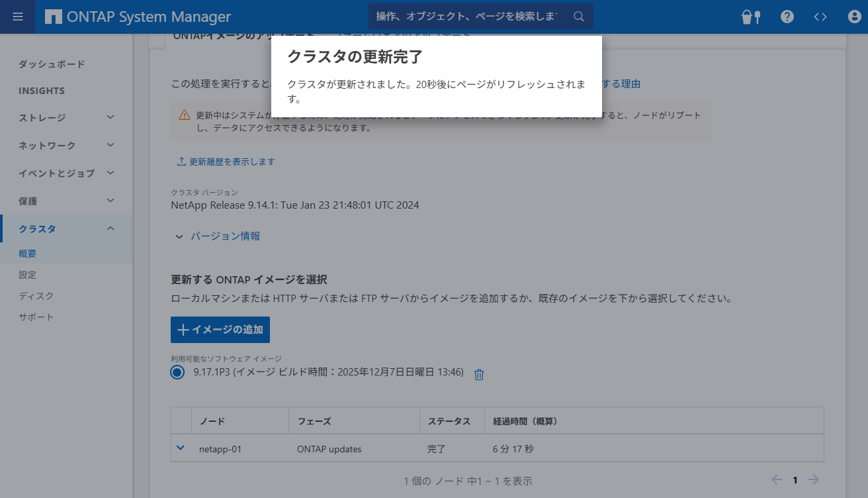Expand the ネットワーク sidebar menu

(110, 145)
